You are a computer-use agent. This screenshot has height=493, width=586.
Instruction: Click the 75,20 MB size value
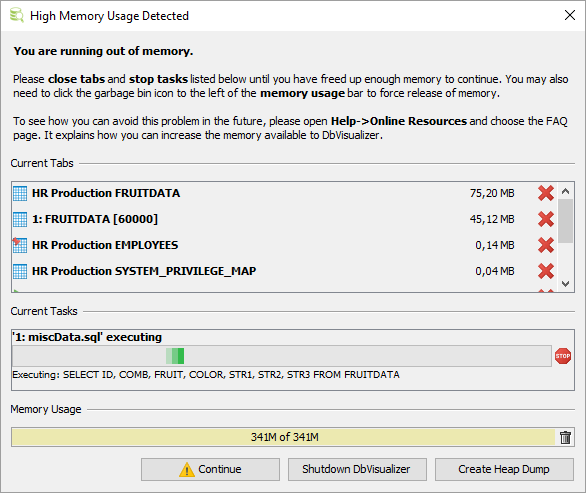(x=492, y=193)
